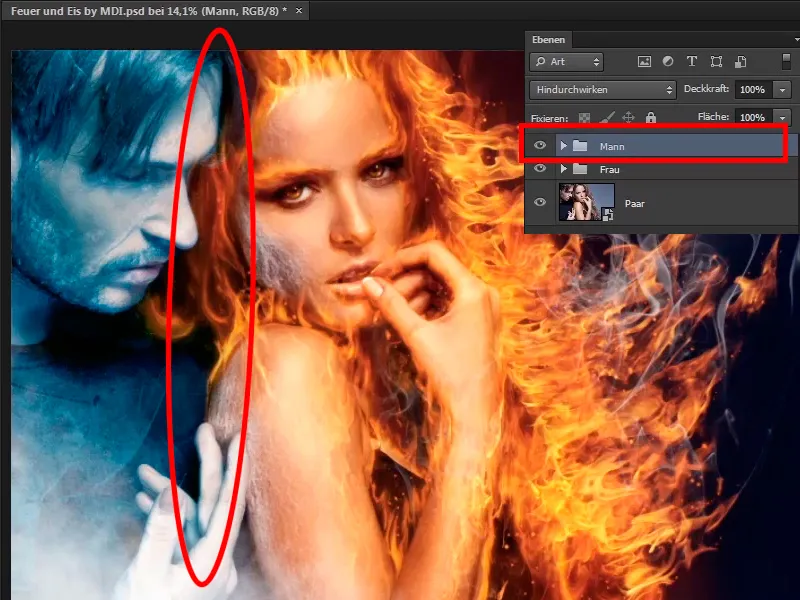Select the Paar layer thumbnail
The height and width of the screenshot is (600, 800).
pos(586,203)
